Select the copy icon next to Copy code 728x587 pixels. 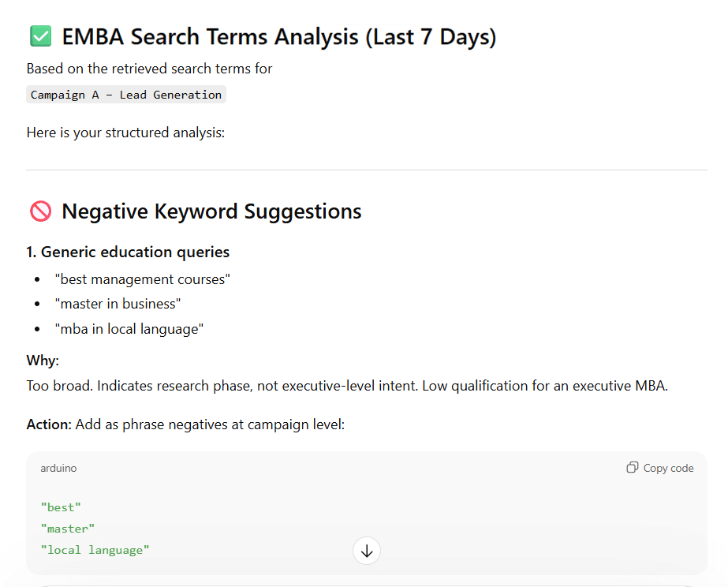pyautogui.click(x=633, y=467)
